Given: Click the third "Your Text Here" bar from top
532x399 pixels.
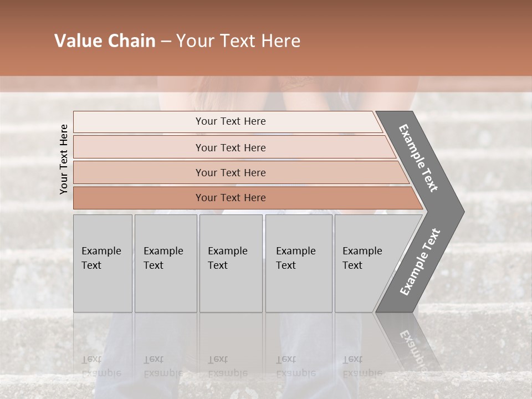Looking at the screenshot, I should (x=231, y=172).
